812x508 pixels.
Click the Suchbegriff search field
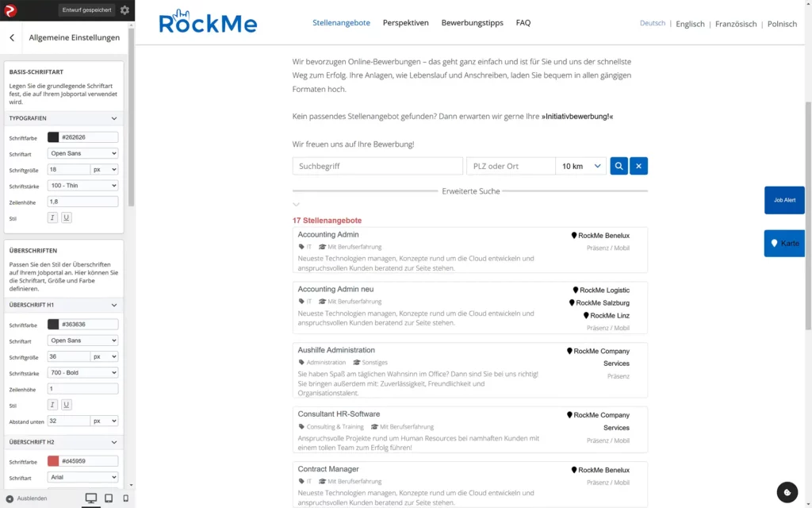pos(377,166)
